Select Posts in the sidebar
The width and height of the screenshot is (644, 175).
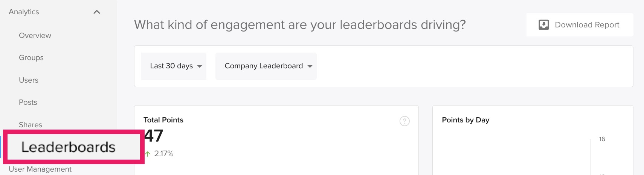(28, 102)
